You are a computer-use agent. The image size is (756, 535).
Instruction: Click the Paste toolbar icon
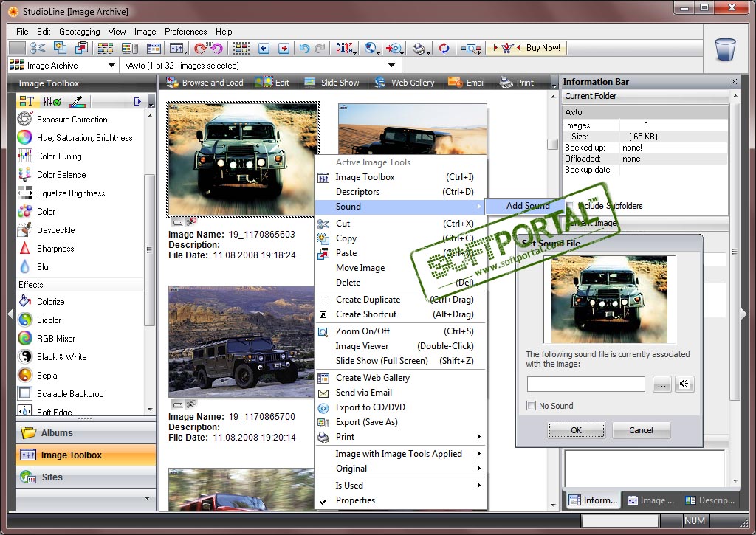click(81, 48)
